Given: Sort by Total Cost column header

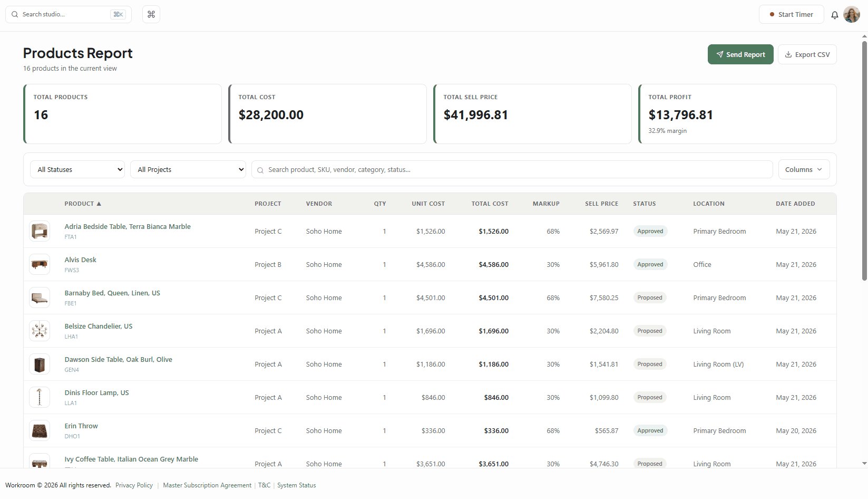Looking at the screenshot, I should [490, 204].
